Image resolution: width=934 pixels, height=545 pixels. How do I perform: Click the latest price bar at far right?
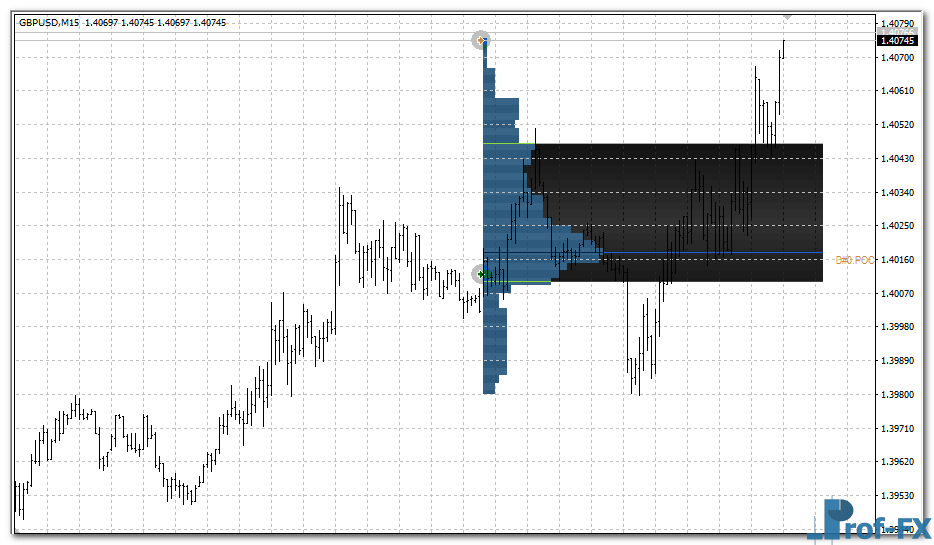click(x=783, y=50)
